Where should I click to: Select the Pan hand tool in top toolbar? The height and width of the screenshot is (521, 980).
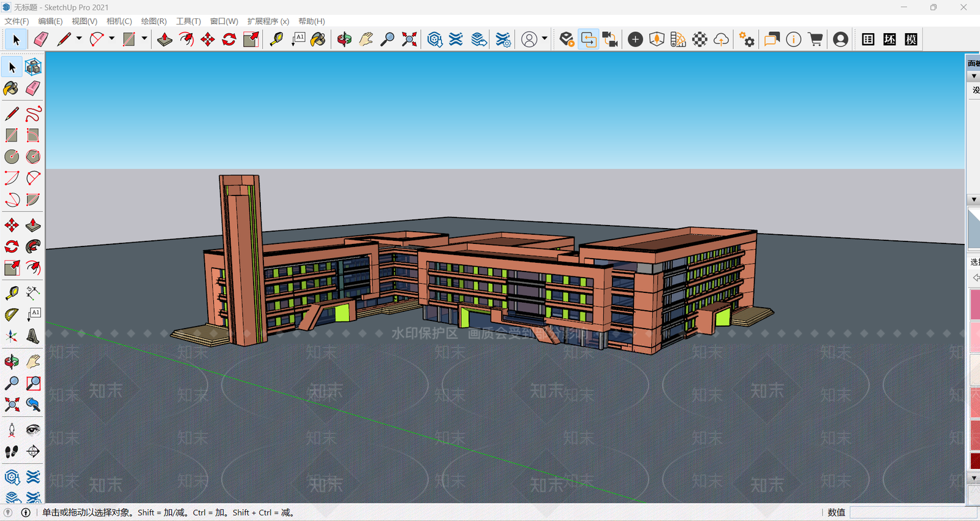[366, 39]
